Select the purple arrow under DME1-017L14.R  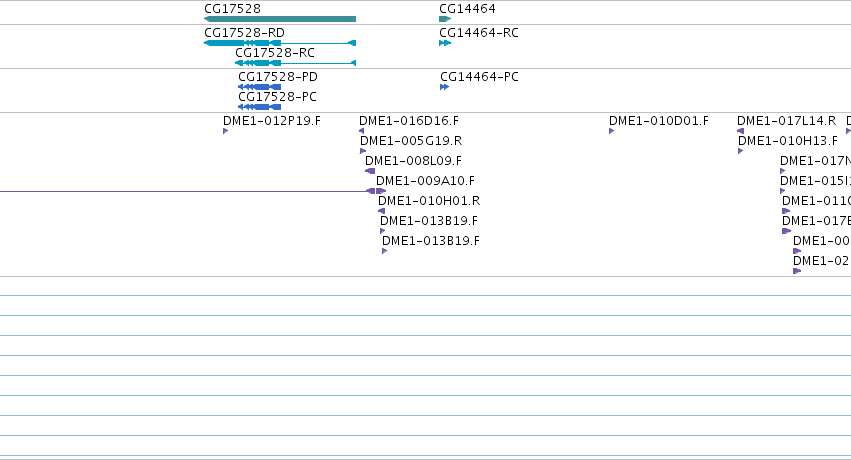(740, 131)
